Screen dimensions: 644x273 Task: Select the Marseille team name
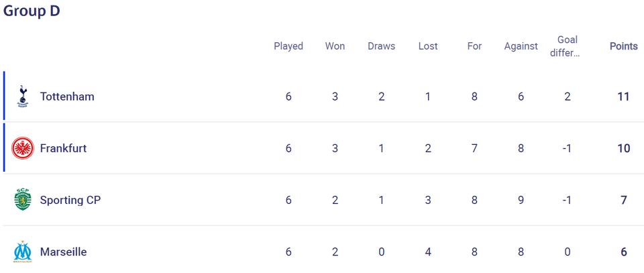pyautogui.click(x=63, y=252)
